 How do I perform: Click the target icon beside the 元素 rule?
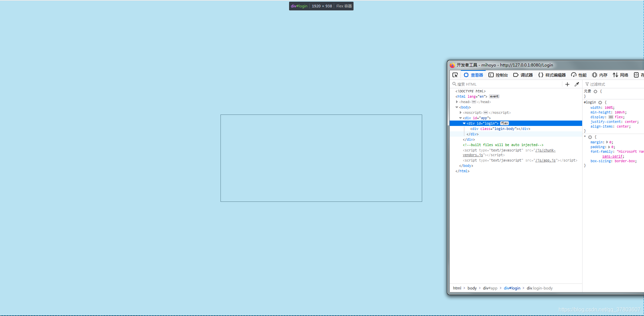[595, 91]
